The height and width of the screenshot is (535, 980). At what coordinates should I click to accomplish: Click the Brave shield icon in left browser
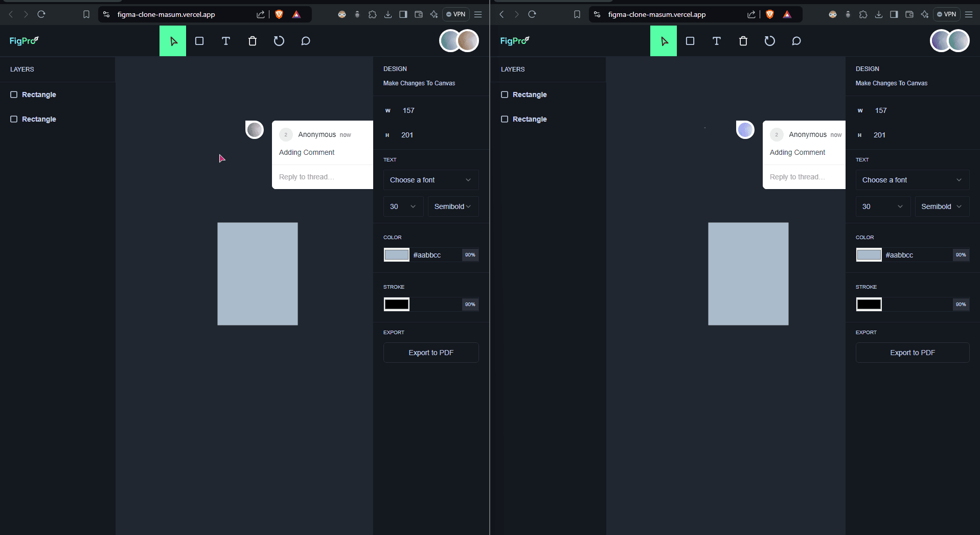[x=279, y=14]
